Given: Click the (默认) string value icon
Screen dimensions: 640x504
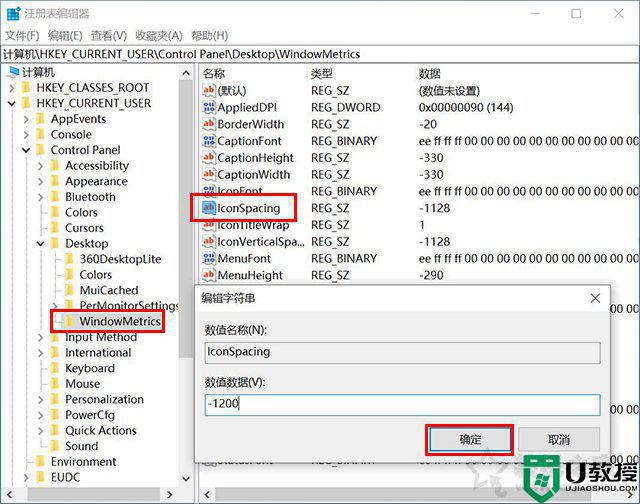Looking at the screenshot, I should pos(209,90).
